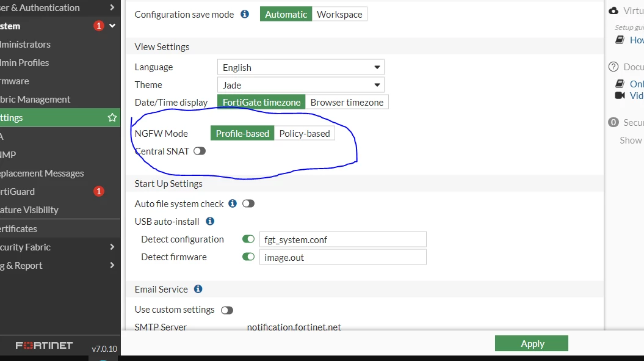Click the cloud icon in right panel

pyautogui.click(x=613, y=11)
